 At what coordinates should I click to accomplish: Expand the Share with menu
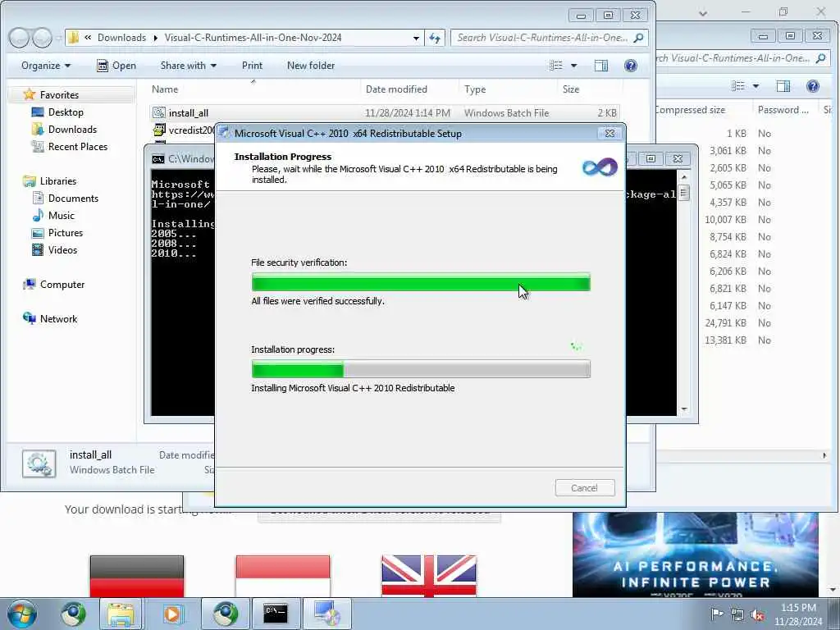pyautogui.click(x=188, y=66)
